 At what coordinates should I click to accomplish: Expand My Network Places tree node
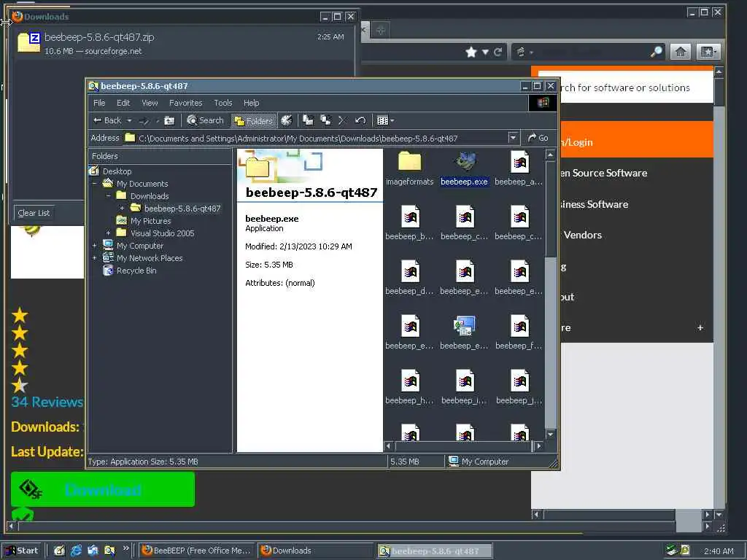[x=94, y=257]
